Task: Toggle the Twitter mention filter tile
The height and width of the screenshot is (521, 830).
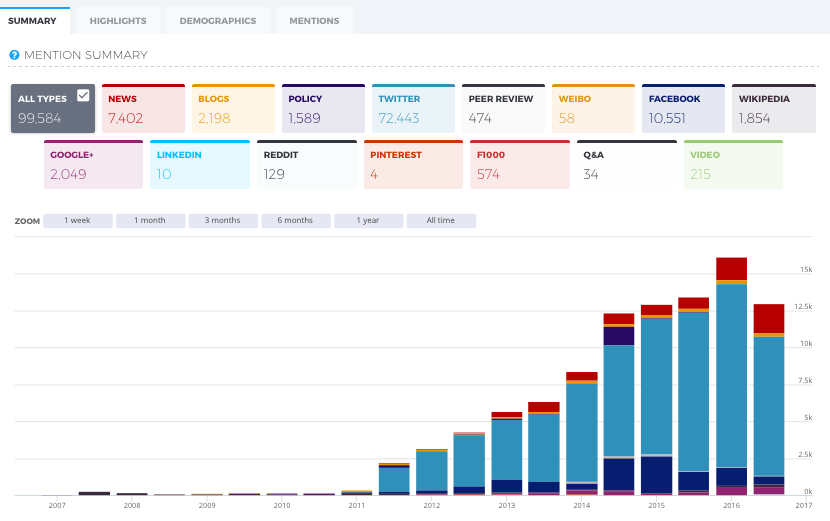Action: click(413, 109)
